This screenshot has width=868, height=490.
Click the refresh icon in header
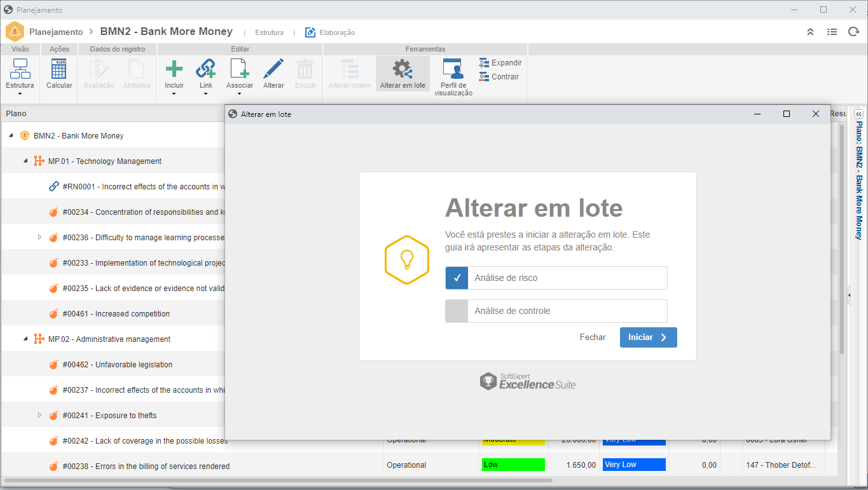click(x=853, y=32)
